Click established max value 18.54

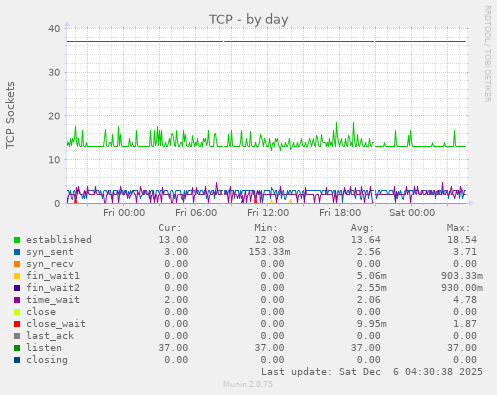462,240
